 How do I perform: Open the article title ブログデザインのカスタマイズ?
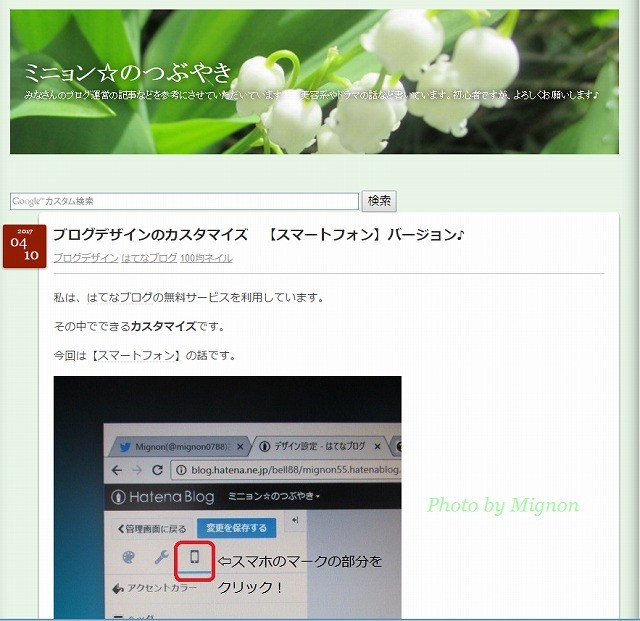[259, 235]
